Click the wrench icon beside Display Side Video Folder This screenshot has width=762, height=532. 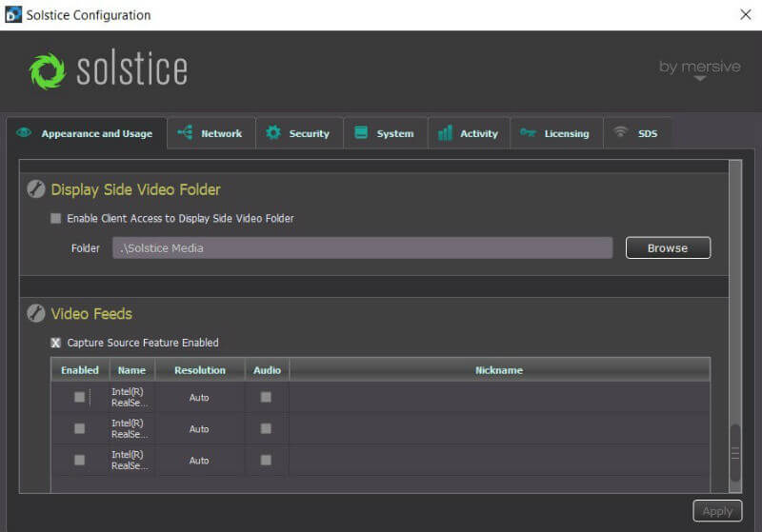[x=36, y=188]
